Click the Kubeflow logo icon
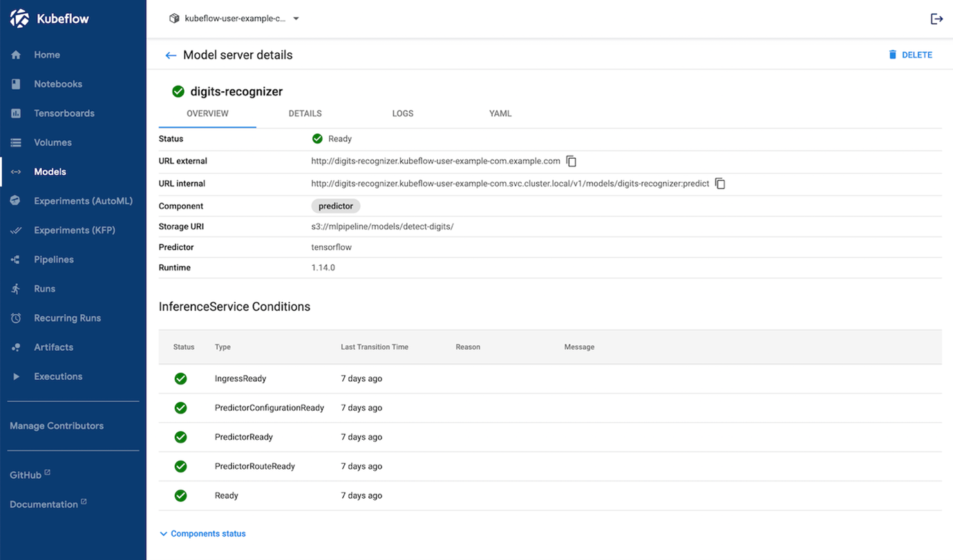Screen dimensions: 953x560 click(x=19, y=19)
